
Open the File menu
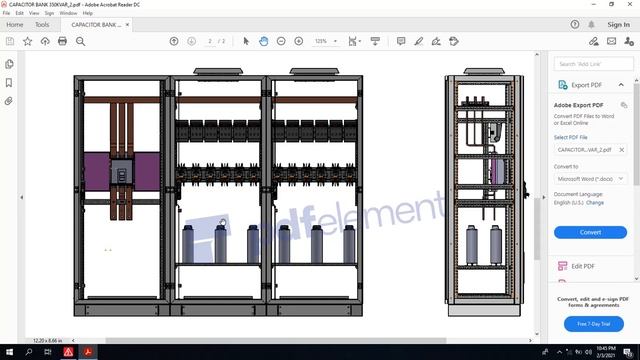[x=6, y=13]
